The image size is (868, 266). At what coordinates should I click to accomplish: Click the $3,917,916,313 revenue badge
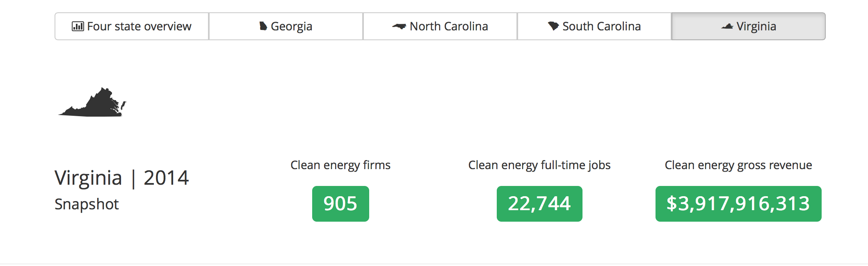pos(738,204)
